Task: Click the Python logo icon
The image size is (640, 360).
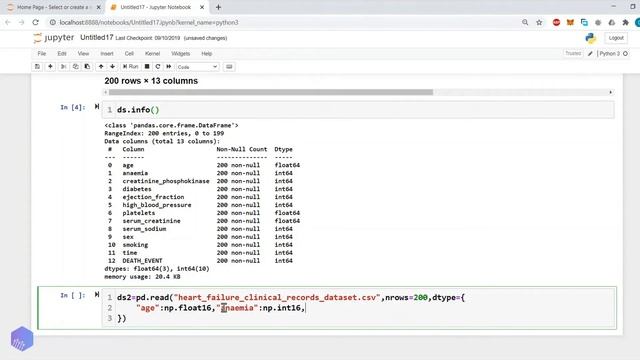Action: click(591, 38)
